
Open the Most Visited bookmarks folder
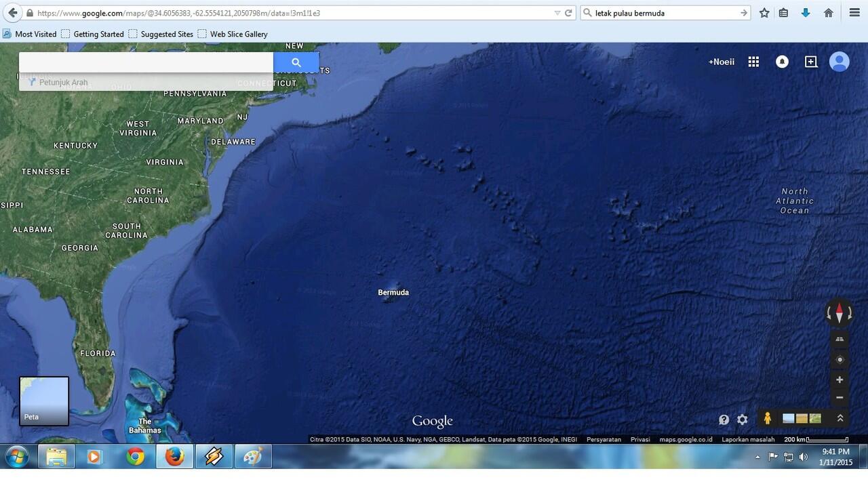(x=30, y=34)
